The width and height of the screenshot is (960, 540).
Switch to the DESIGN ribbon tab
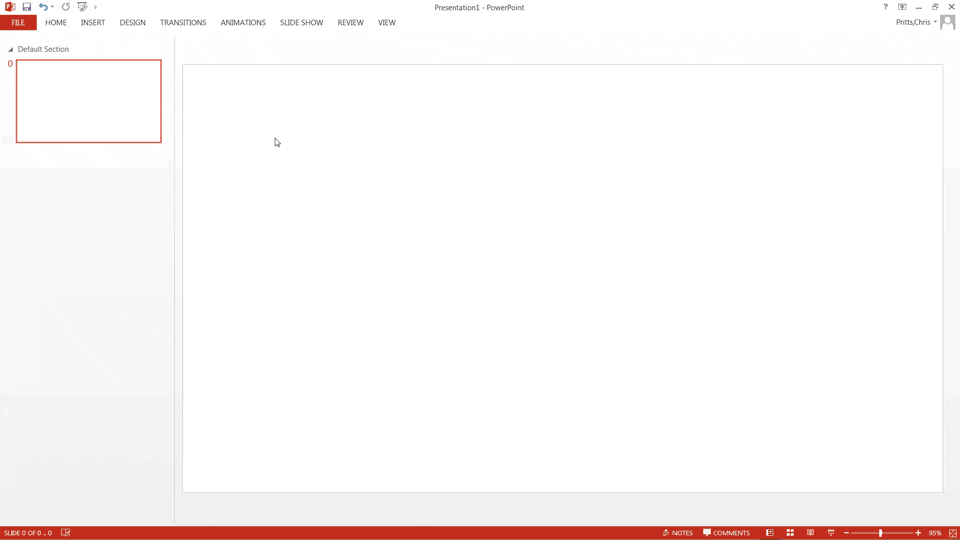(132, 23)
